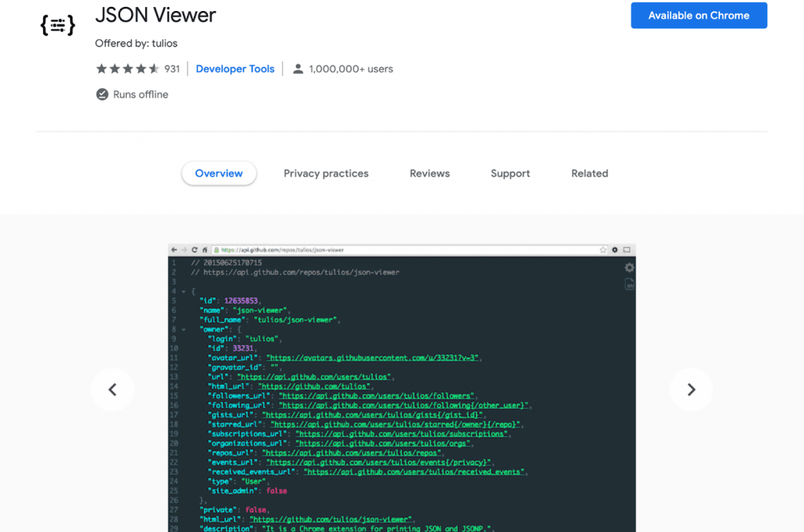804x532 pixels.
Task: Show previous screenshot with the left arrow
Action: (x=112, y=389)
